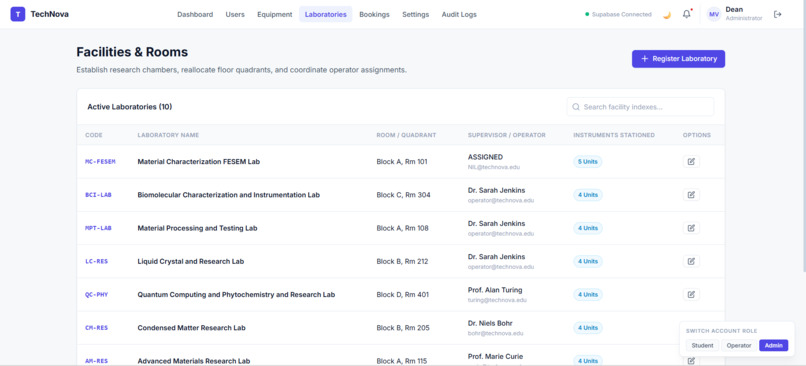Switch to the Equipment tab
806x366 pixels.
click(274, 14)
